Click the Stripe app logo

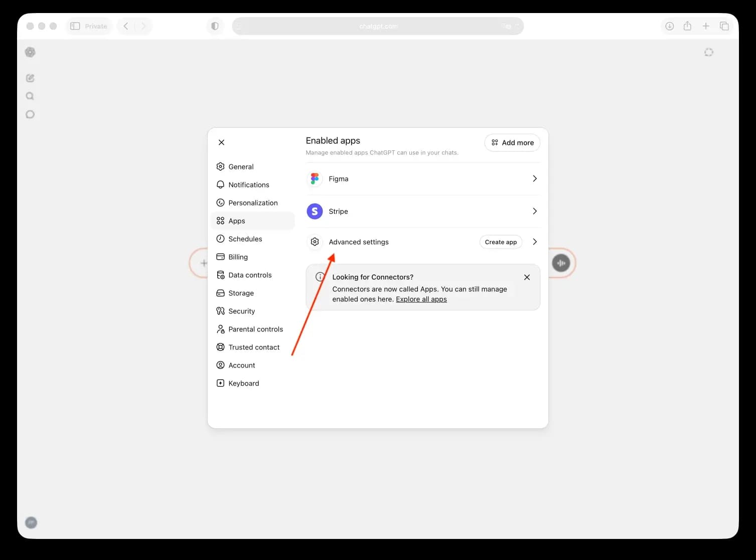[x=315, y=211]
